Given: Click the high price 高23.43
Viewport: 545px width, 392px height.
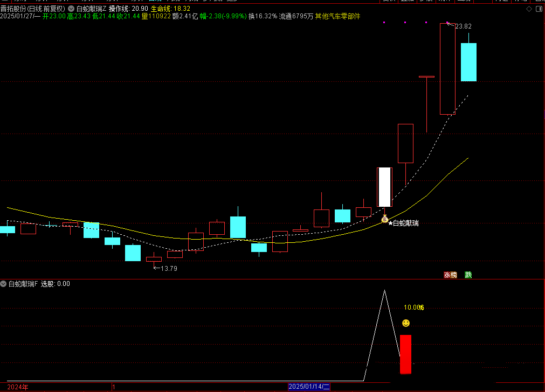Looking at the screenshot, I should [x=79, y=16].
